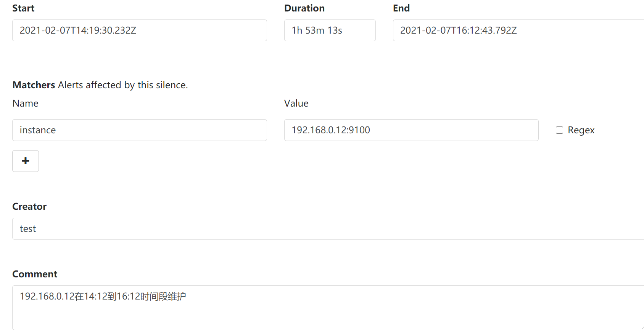
Task: Click the bold Matchers heading
Action: pyautogui.click(x=34, y=85)
